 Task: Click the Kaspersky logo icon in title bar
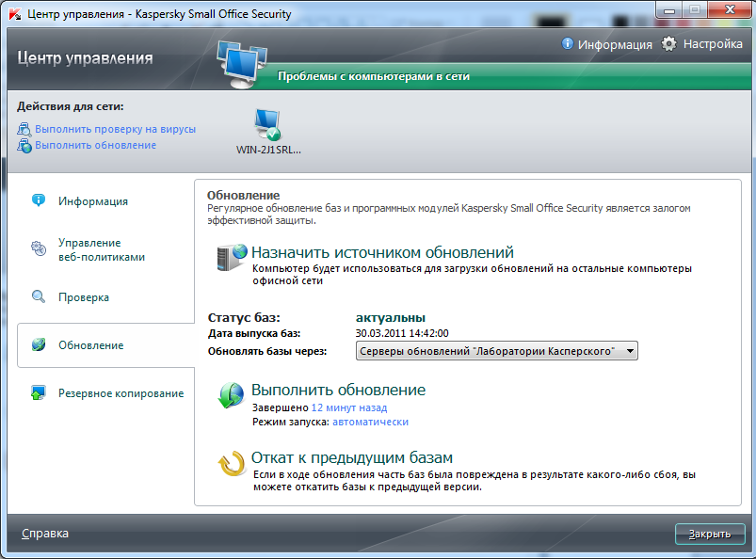(15, 14)
